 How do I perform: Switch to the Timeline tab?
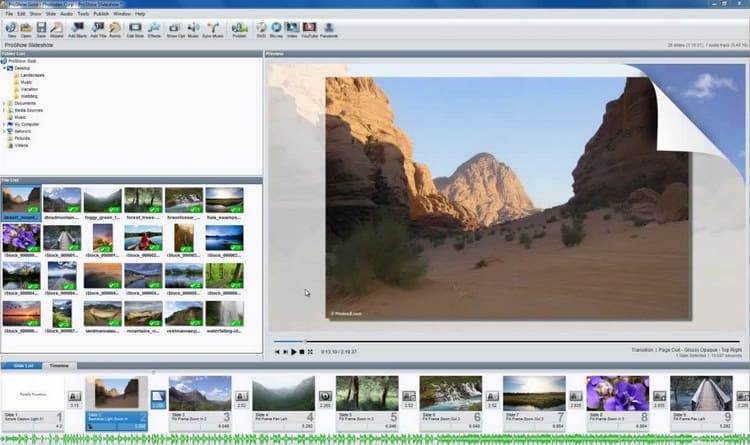60,366
